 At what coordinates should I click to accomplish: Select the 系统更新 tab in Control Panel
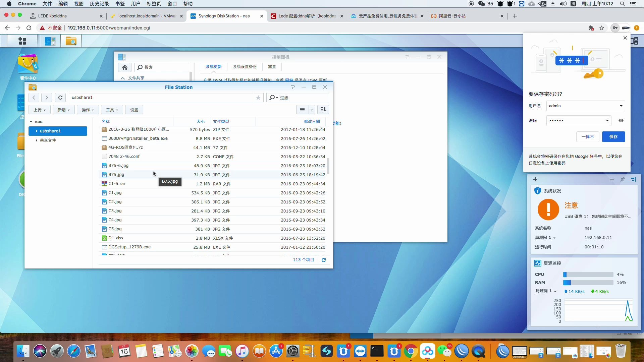coord(214,67)
